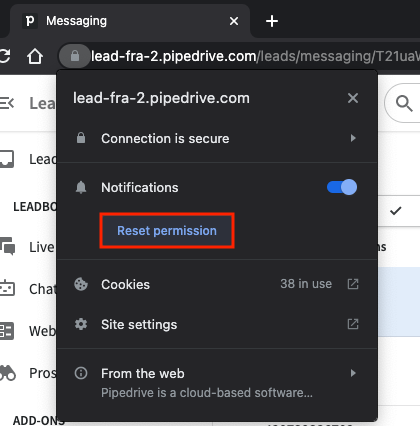Open a new browser tab
The image size is (420, 426).
point(272,21)
